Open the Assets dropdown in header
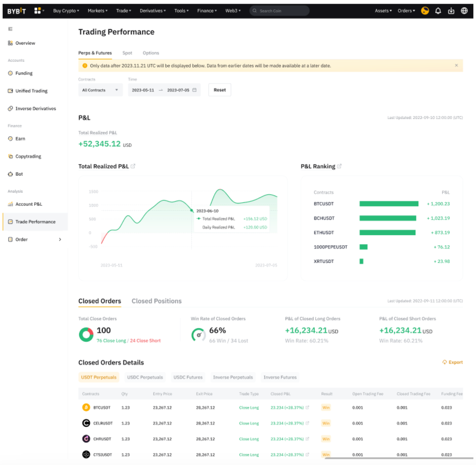The height and width of the screenshot is (465, 476). [x=383, y=11]
